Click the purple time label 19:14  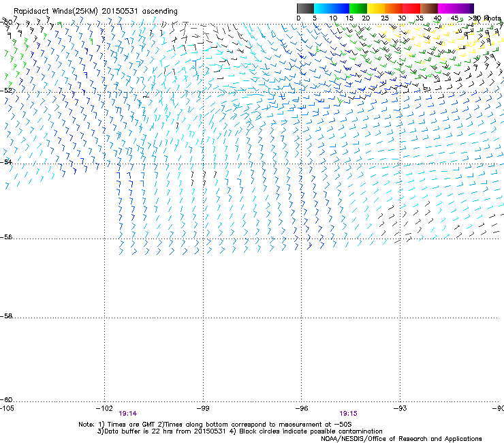click(x=127, y=414)
